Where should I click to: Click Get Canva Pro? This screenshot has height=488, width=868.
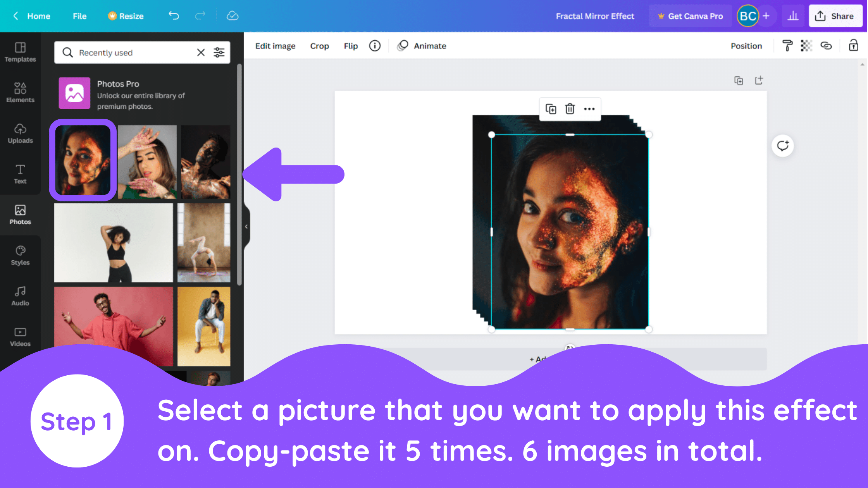pos(691,16)
